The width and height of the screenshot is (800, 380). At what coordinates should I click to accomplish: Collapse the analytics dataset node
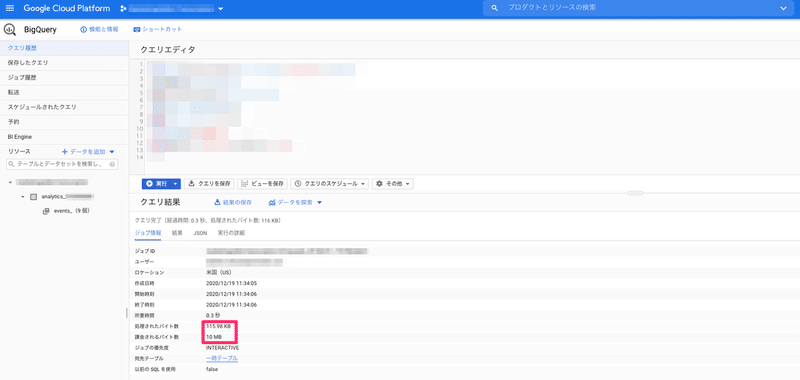23,196
